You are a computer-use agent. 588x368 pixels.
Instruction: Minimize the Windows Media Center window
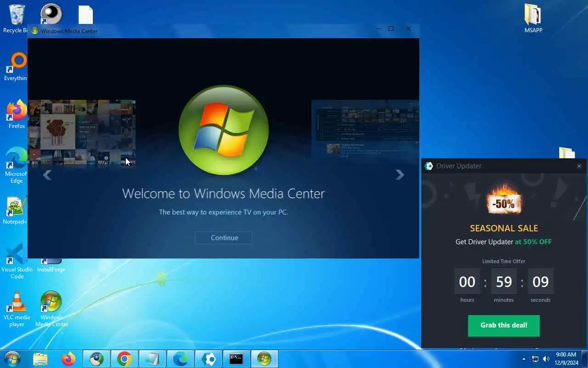point(379,29)
